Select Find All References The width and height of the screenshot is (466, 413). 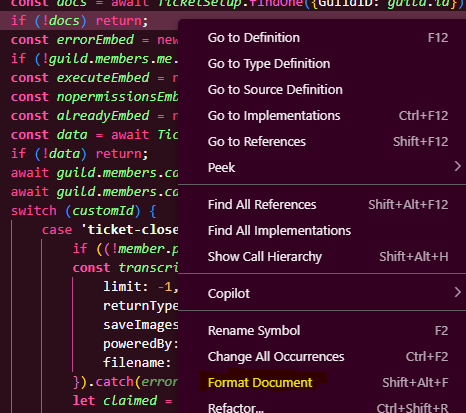pos(322,205)
